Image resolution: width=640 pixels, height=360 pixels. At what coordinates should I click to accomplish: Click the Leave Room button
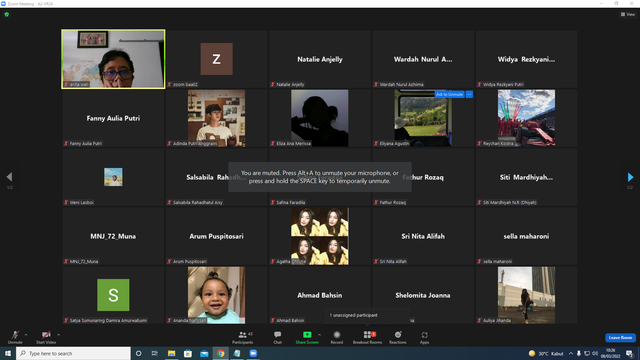tap(620, 338)
